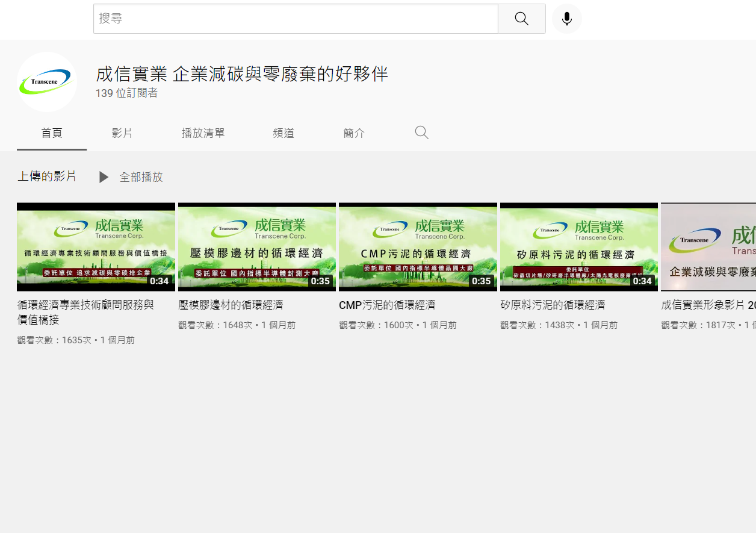Open thumbnail of 矽原料污泥的循環經濟 video
The image size is (756, 533).
pos(579,247)
